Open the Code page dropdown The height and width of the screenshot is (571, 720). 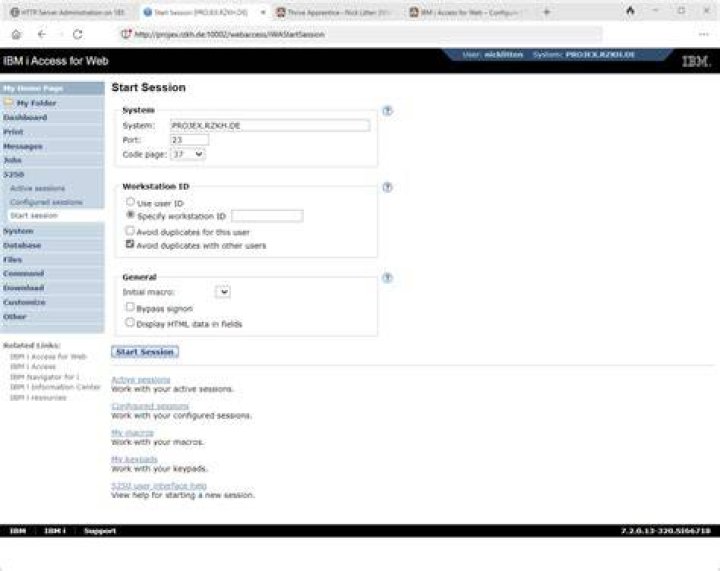(188, 154)
